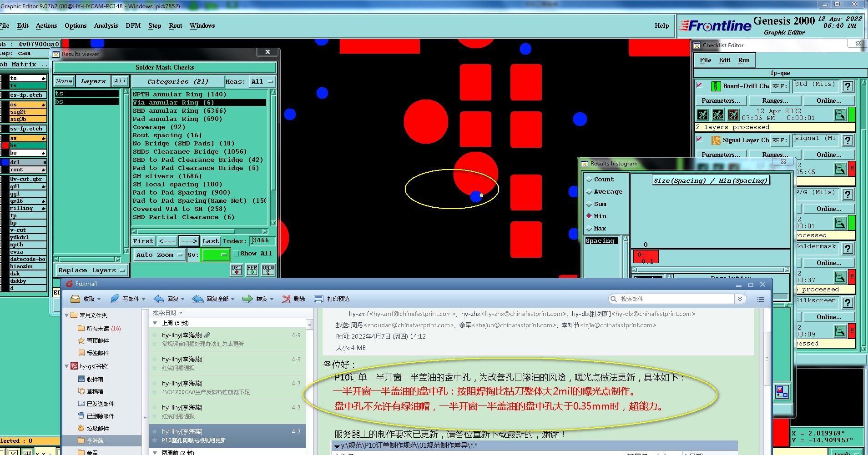
Task: Click red histogram bar 0-0.1
Action: tap(646, 257)
